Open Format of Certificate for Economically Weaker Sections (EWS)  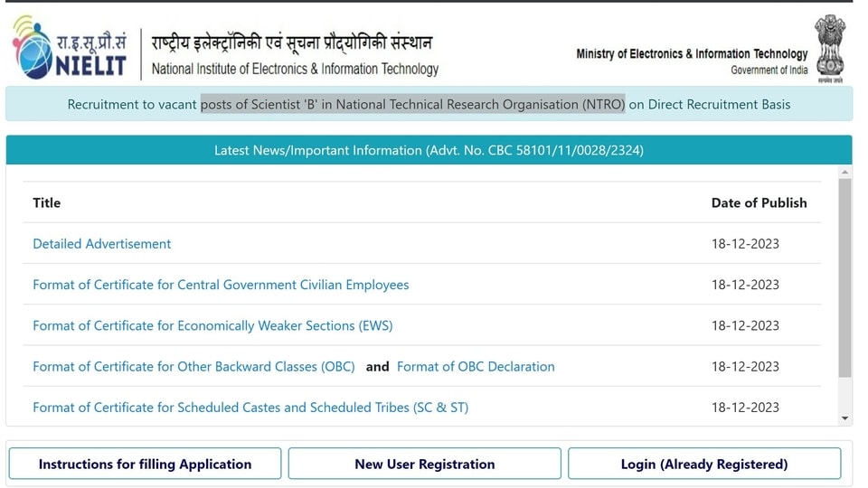tap(212, 325)
